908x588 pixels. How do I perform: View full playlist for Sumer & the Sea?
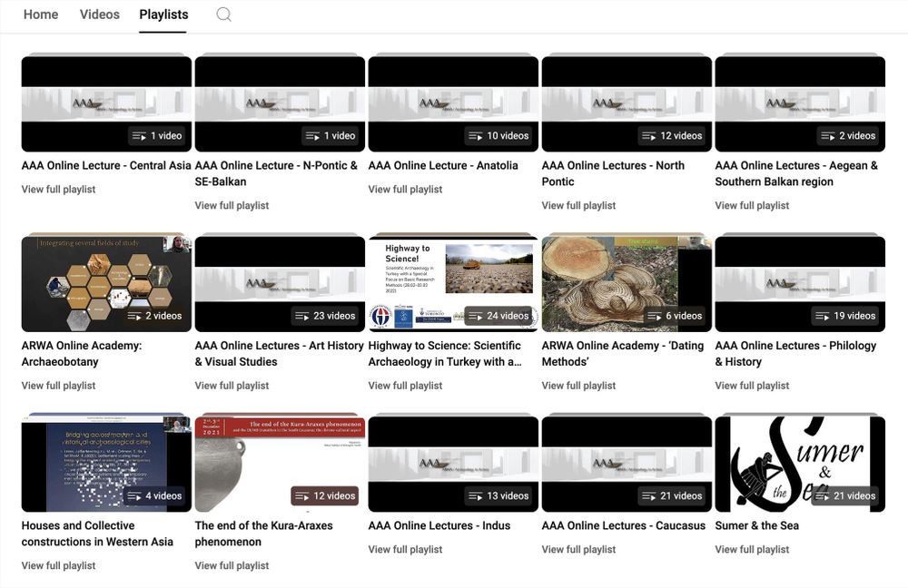[x=752, y=549]
